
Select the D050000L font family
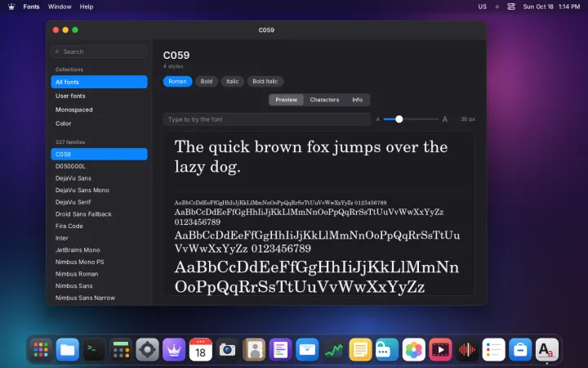pos(99,166)
